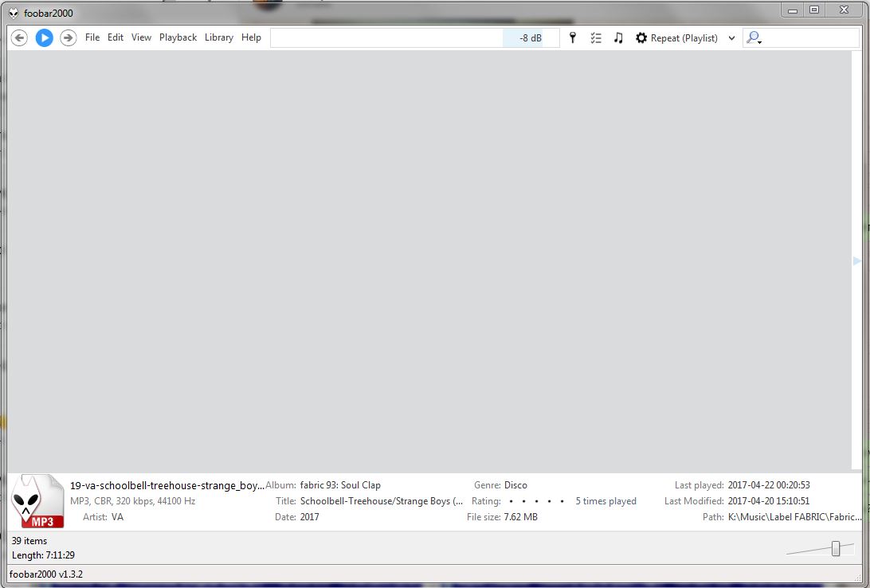Screen dimensions: 870x588
Task: Maximize the foobar2000 window
Action: [x=814, y=10]
